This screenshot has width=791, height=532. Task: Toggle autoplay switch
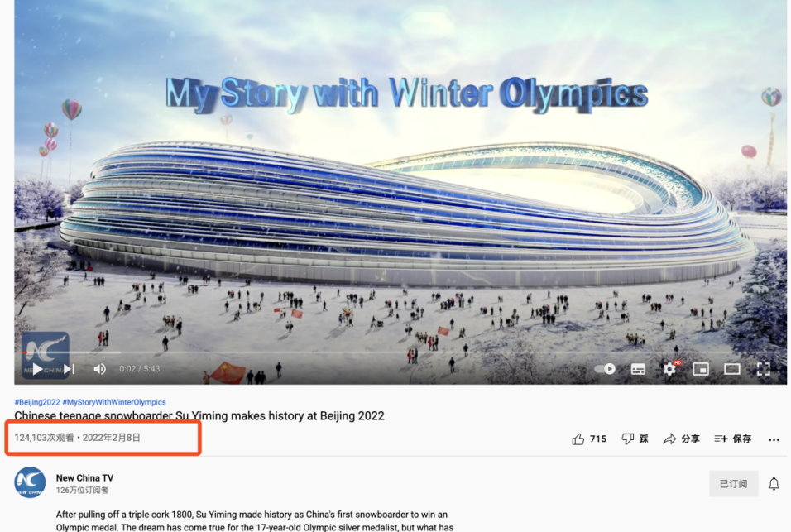click(x=605, y=369)
